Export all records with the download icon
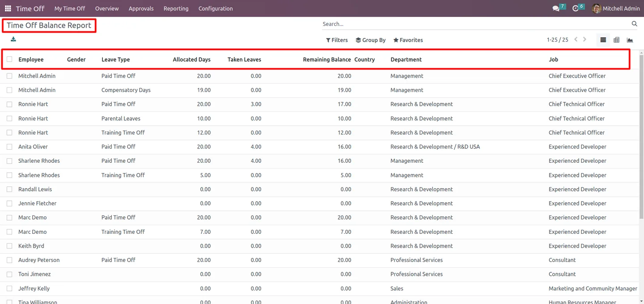Viewport: 644px width, 304px height. pyautogui.click(x=13, y=39)
